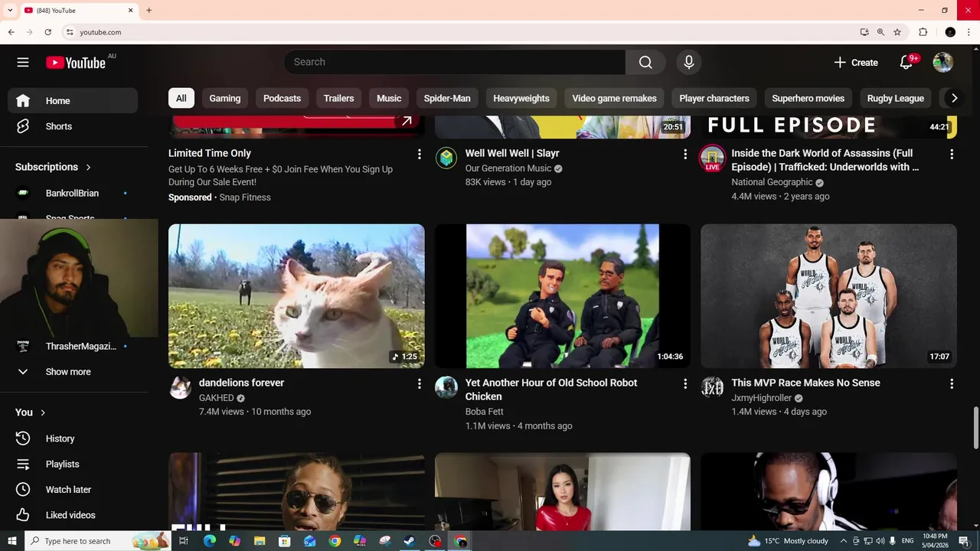Open more options for dandelions forever video
980x551 pixels.
(419, 383)
